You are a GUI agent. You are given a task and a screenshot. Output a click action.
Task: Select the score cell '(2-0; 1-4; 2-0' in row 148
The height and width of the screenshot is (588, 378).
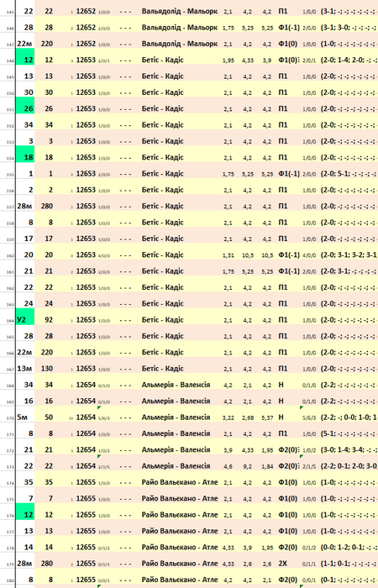click(x=349, y=60)
